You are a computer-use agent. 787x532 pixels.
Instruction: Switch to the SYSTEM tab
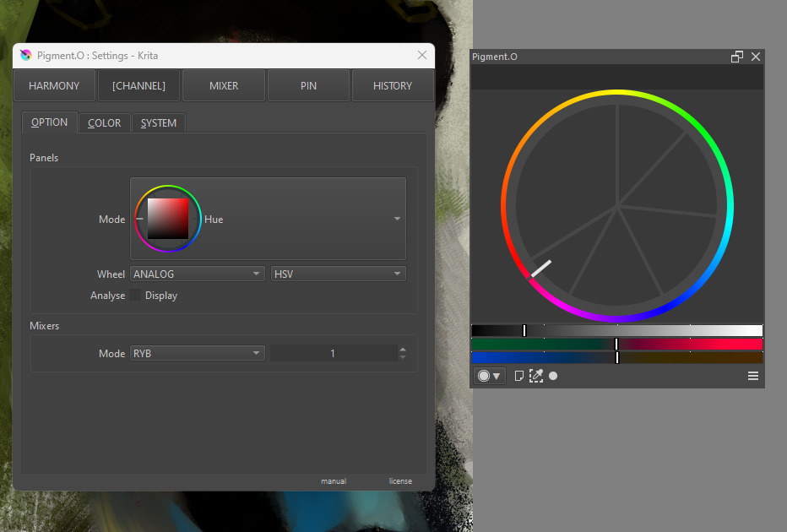[x=159, y=123]
